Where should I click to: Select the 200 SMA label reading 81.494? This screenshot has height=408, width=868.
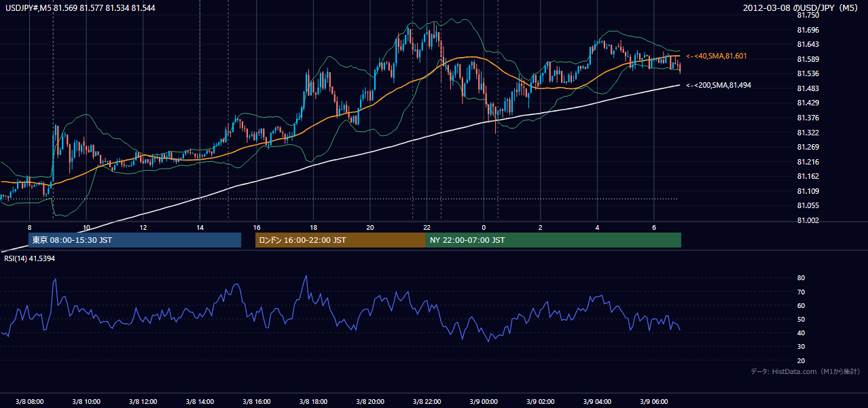[x=719, y=85]
